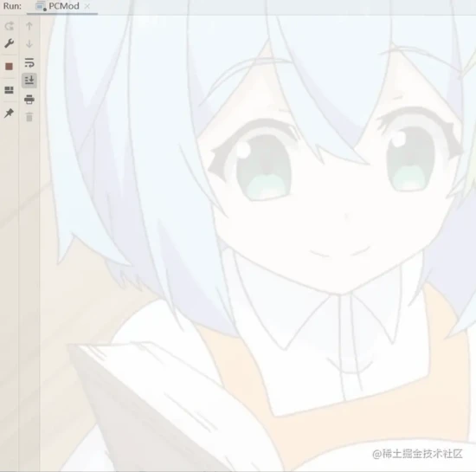Click the Rerun icon in Run panel
The image size is (476, 472).
point(10,26)
